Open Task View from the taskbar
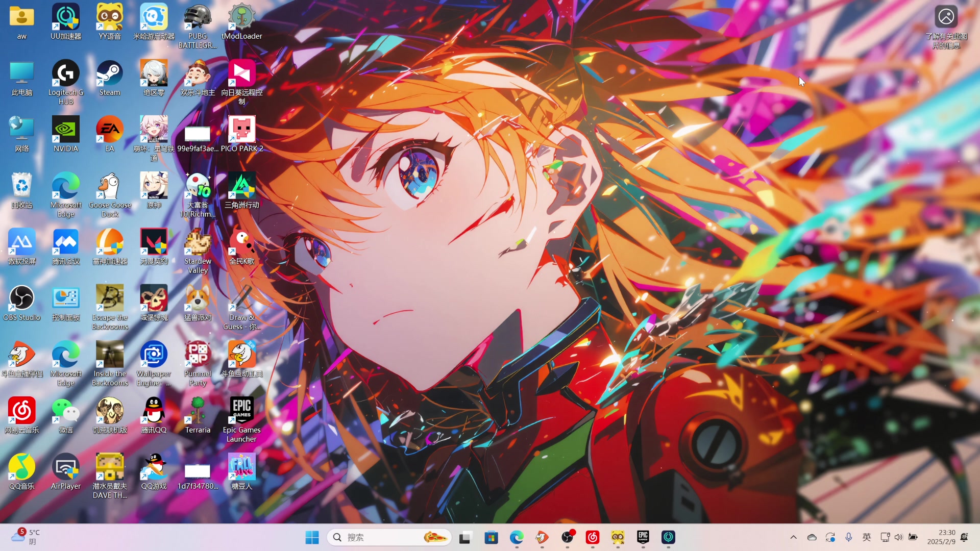 pyautogui.click(x=465, y=537)
